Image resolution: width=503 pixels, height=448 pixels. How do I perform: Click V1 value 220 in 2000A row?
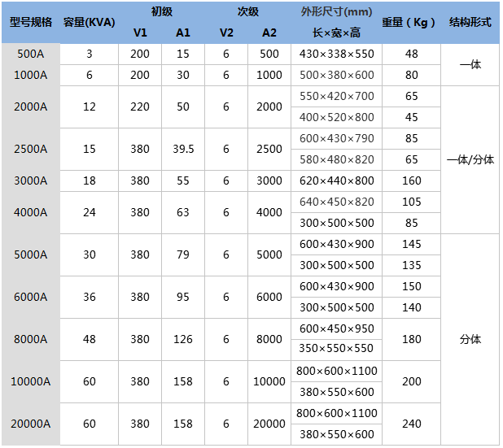point(140,107)
